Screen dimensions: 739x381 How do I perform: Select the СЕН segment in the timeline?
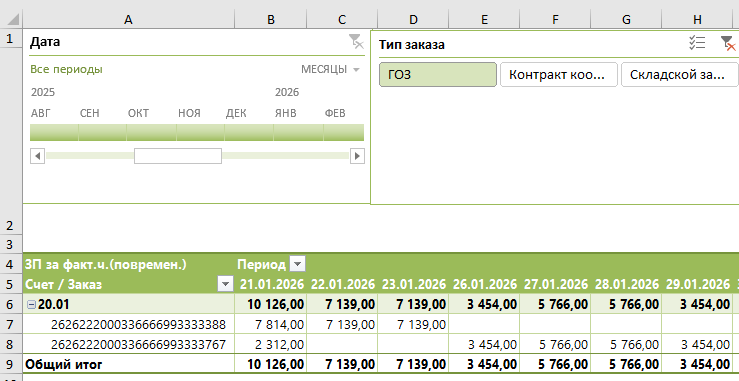[x=102, y=133]
